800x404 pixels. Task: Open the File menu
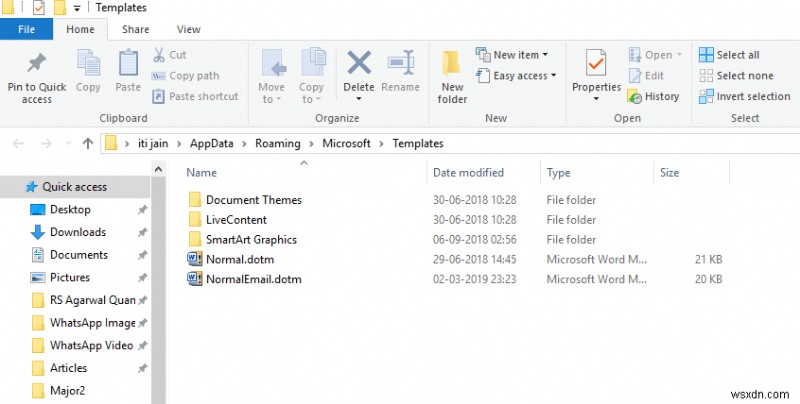[27, 30]
